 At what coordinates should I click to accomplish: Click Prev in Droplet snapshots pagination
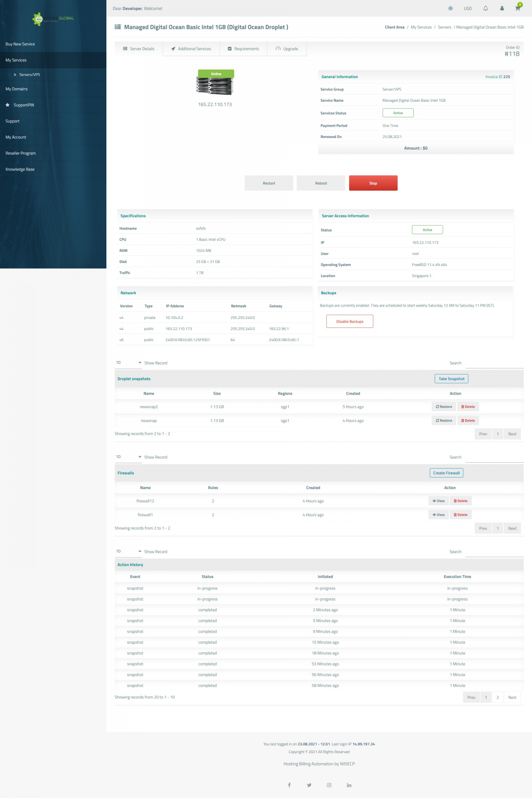click(483, 434)
